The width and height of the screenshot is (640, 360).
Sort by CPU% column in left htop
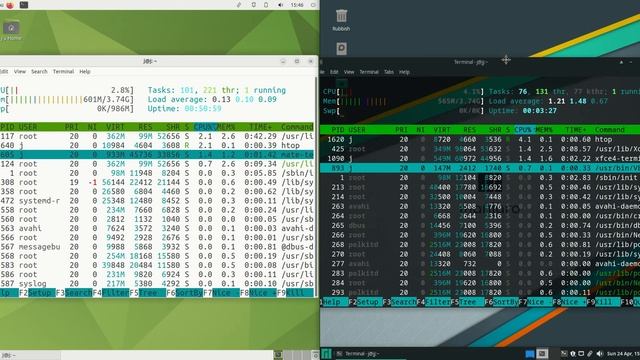[x=205, y=127]
